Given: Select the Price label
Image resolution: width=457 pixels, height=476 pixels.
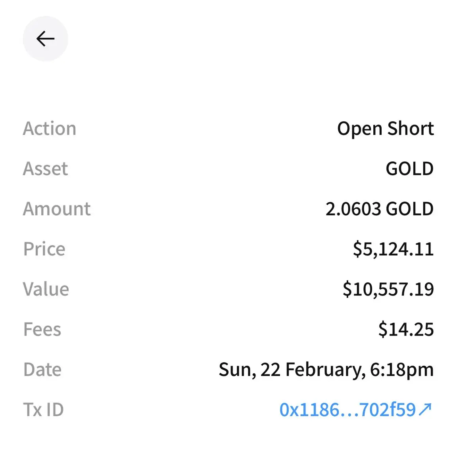Looking at the screenshot, I should click(x=44, y=249).
